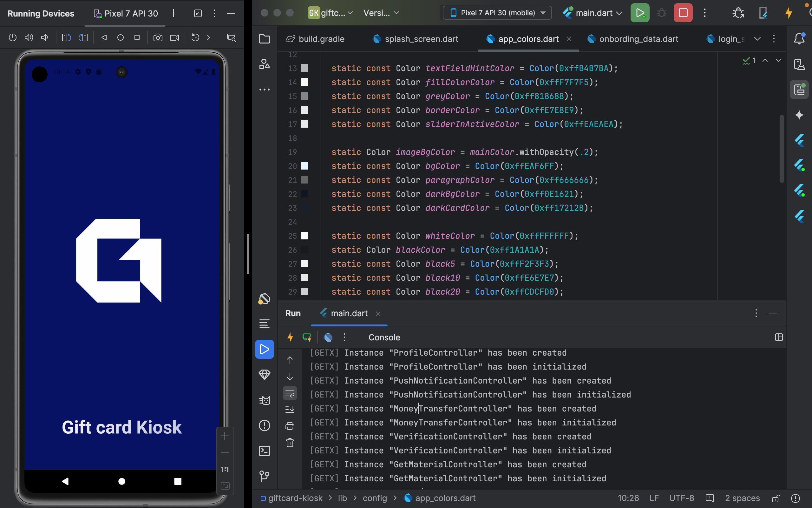812x508 pixels.
Task: Open Terminal tool window icon
Action: 265,451
